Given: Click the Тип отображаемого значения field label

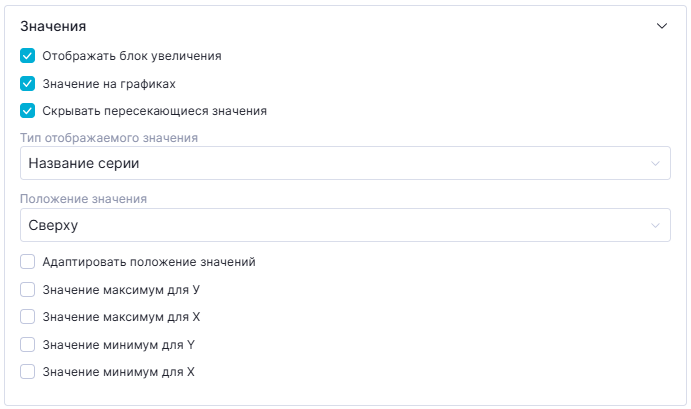Looking at the screenshot, I should pyautogui.click(x=109, y=137).
